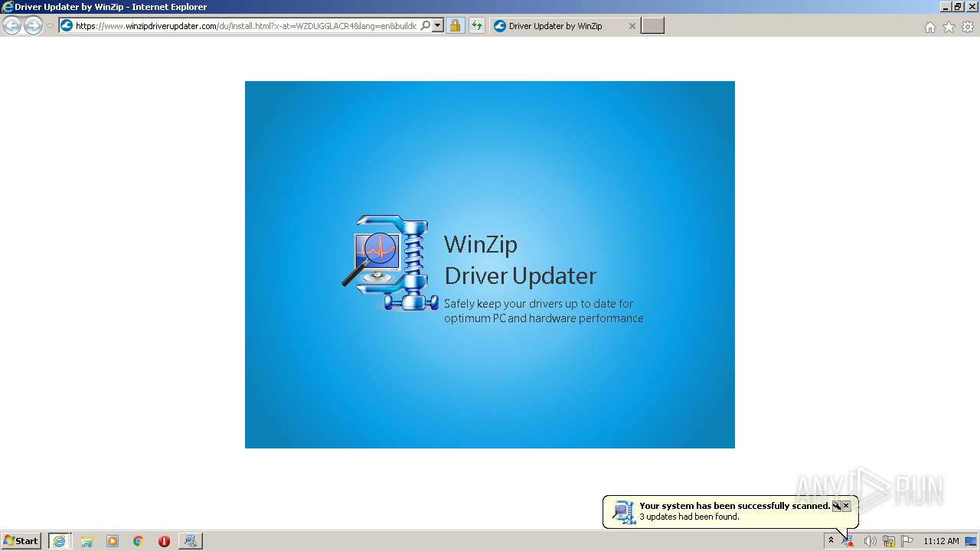Click the 'Safely keep your drivers' tagline
This screenshot has height=551, width=980.
544,311
